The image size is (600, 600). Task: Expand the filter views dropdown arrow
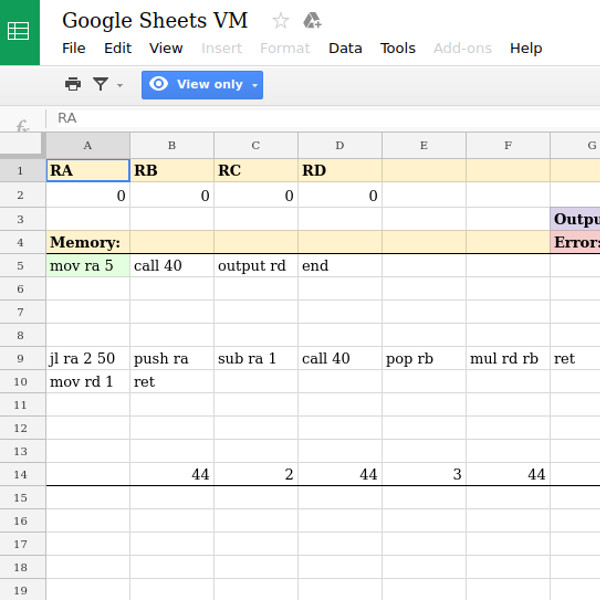click(x=120, y=86)
